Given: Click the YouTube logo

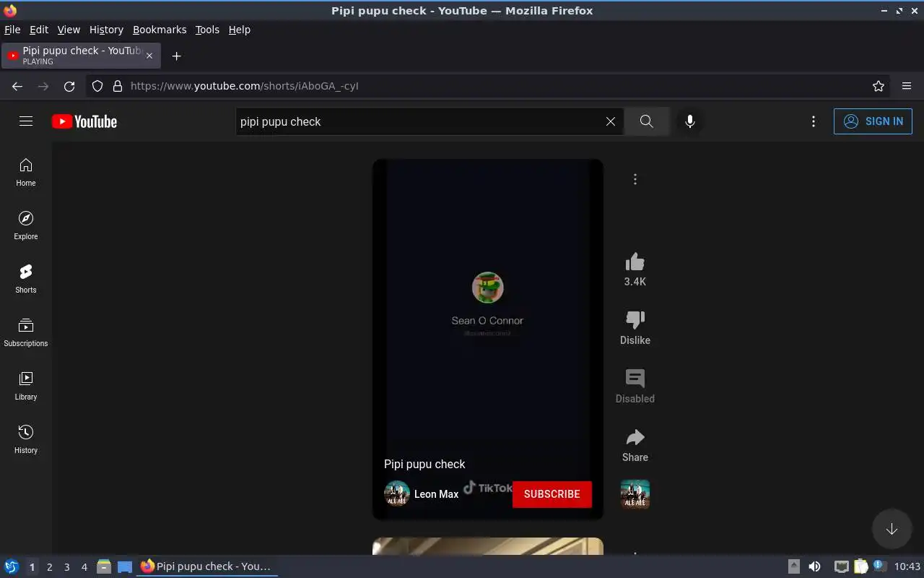Looking at the screenshot, I should click(84, 121).
